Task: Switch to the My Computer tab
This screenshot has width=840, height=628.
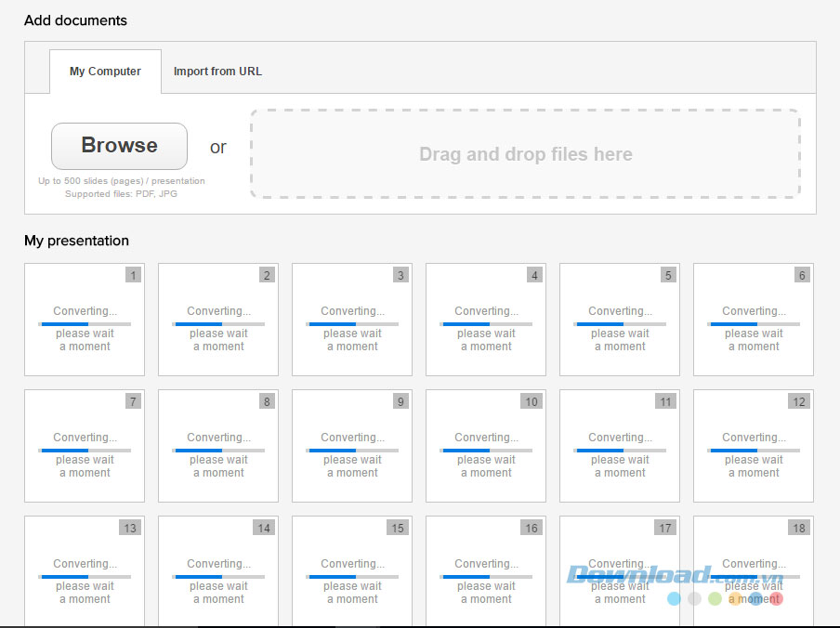Action: pyautogui.click(x=105, y=72)
